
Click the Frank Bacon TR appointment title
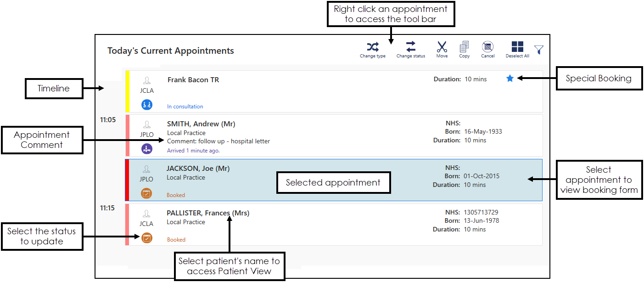point(193,80)
